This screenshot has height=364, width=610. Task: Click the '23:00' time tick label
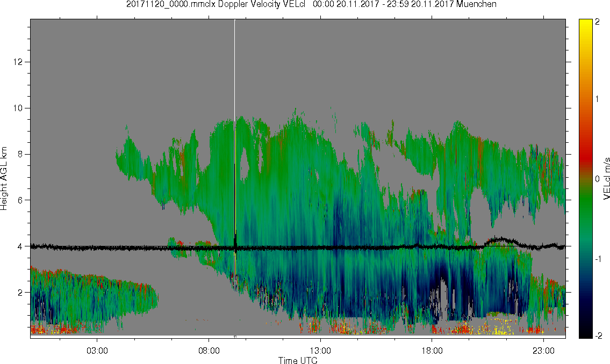(x=543, y=351)
